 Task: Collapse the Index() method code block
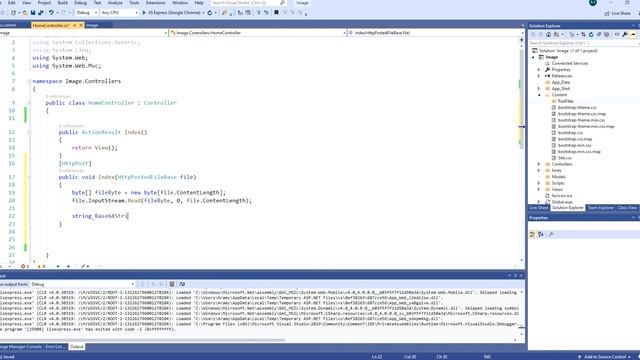tap(29, 132)
